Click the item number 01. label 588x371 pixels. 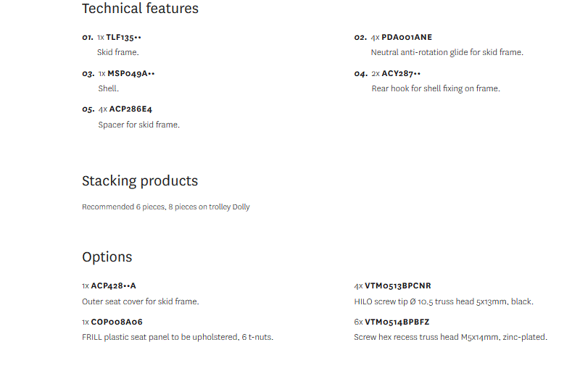[88, 38]
